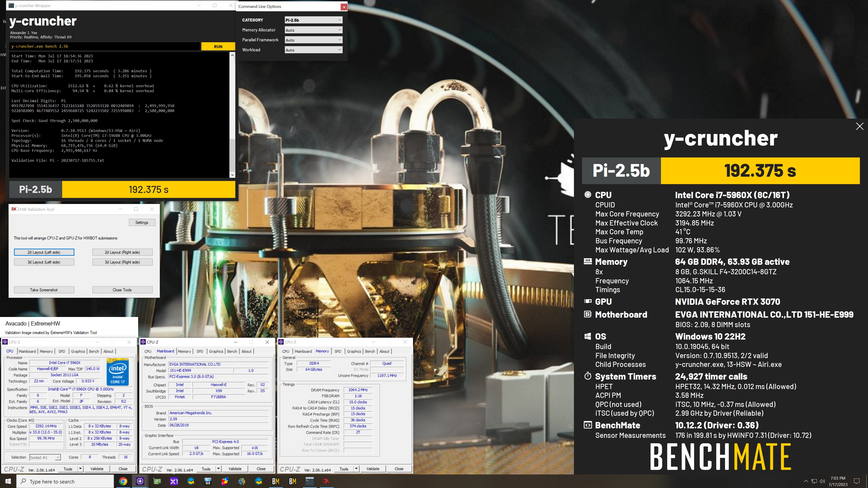Launch EVGA Precision X1 from the taskbar
This screenshot has width=868, height=488.
click(x=174, y=481)
